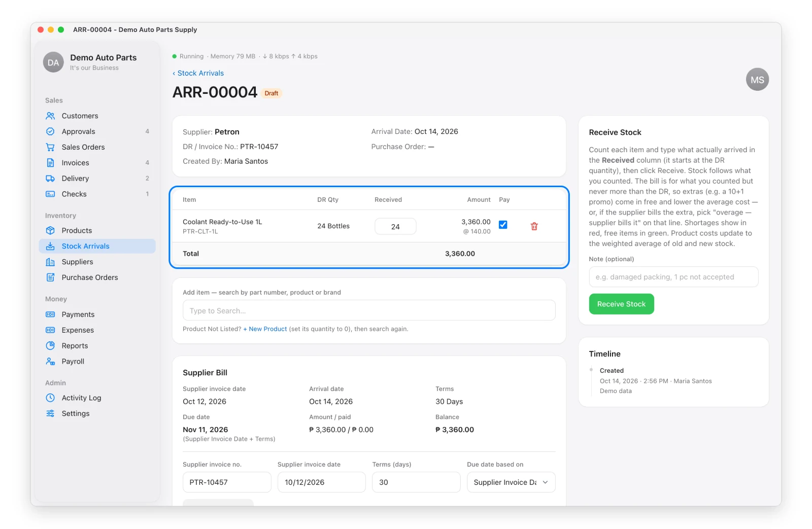Click the Stock Arrivals download icon
812x529 pixels.
pyautogui.click(x=50, y=246)
